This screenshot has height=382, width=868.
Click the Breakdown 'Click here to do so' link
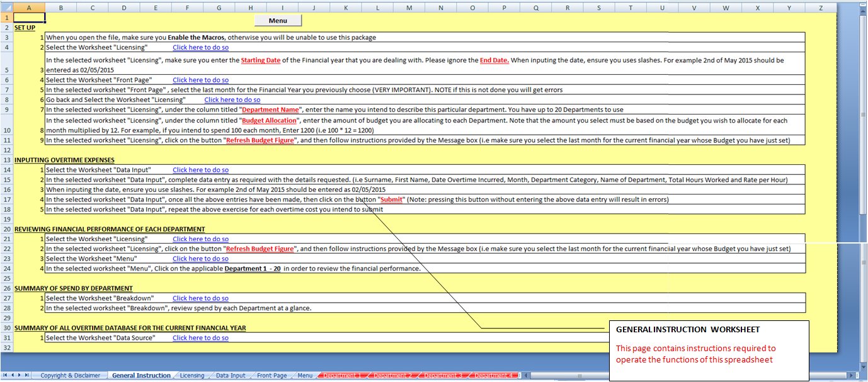tap(200, 298)
